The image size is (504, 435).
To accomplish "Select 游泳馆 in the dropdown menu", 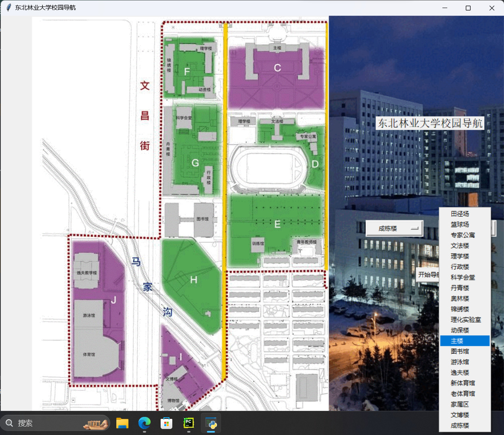I will (x=460, y=362).
